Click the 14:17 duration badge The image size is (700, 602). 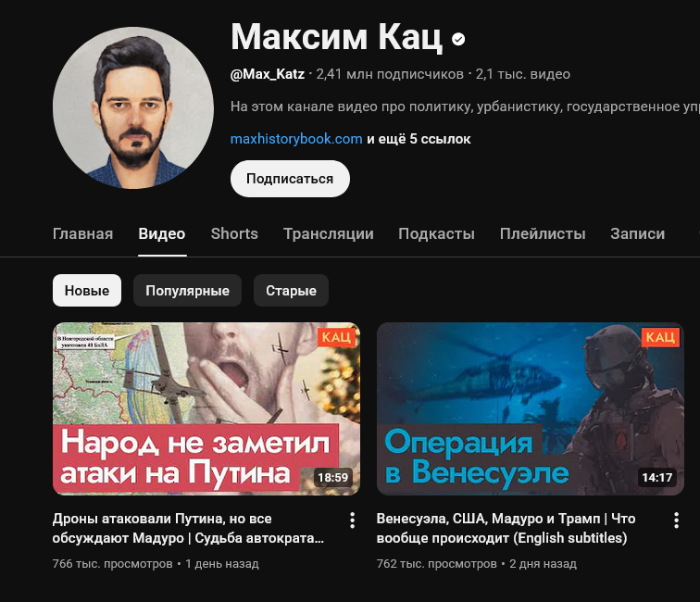(x=656, y=477)
